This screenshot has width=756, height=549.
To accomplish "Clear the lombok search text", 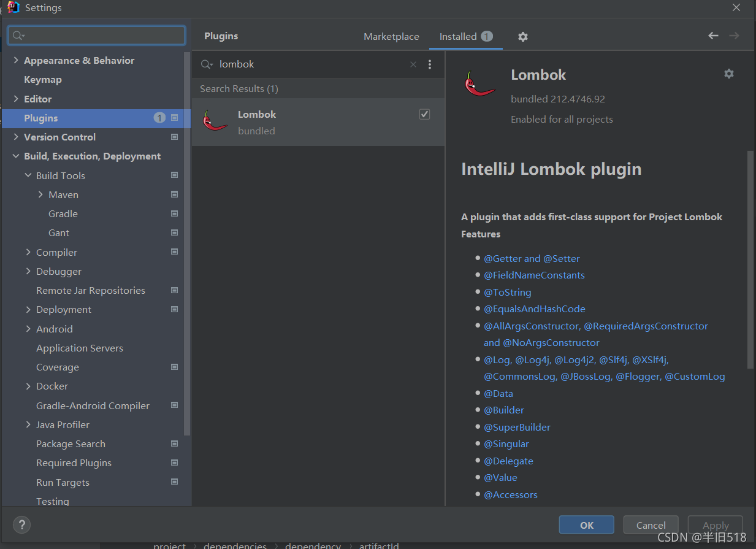I will [x=413, y=64].
